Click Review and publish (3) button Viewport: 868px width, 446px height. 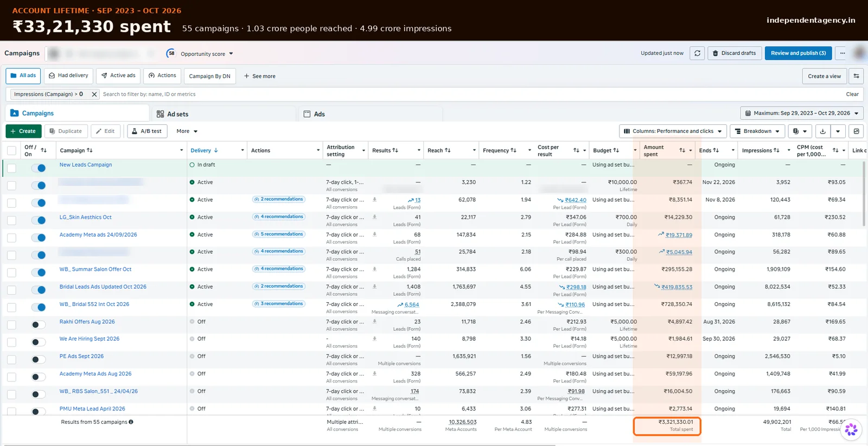798,53
